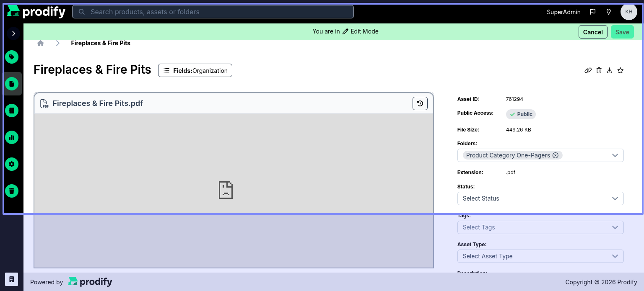Go to home breadcrumb icon
The image size is (644, 291).
tap(41, 43)
